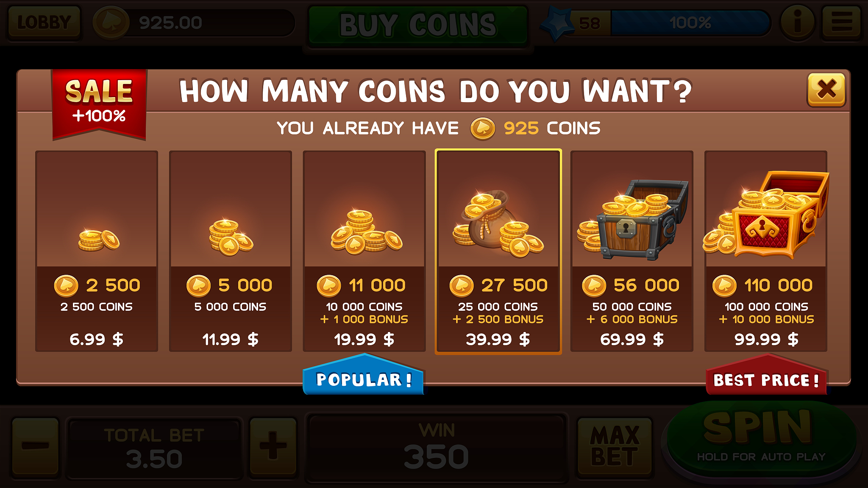This screenshot has height=488, width=868.
Task: Click the green Buy Coins button
Action: pyautogui.click(x=418, y=25)
